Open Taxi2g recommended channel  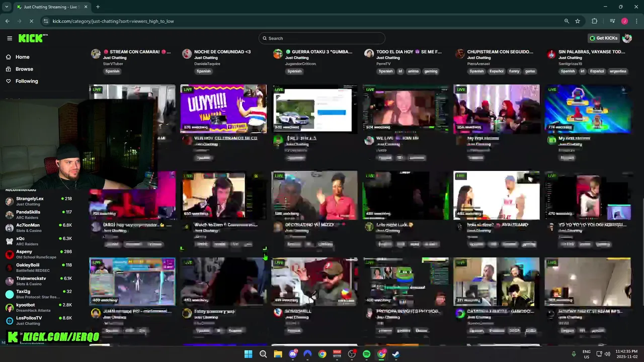point(39,294)
